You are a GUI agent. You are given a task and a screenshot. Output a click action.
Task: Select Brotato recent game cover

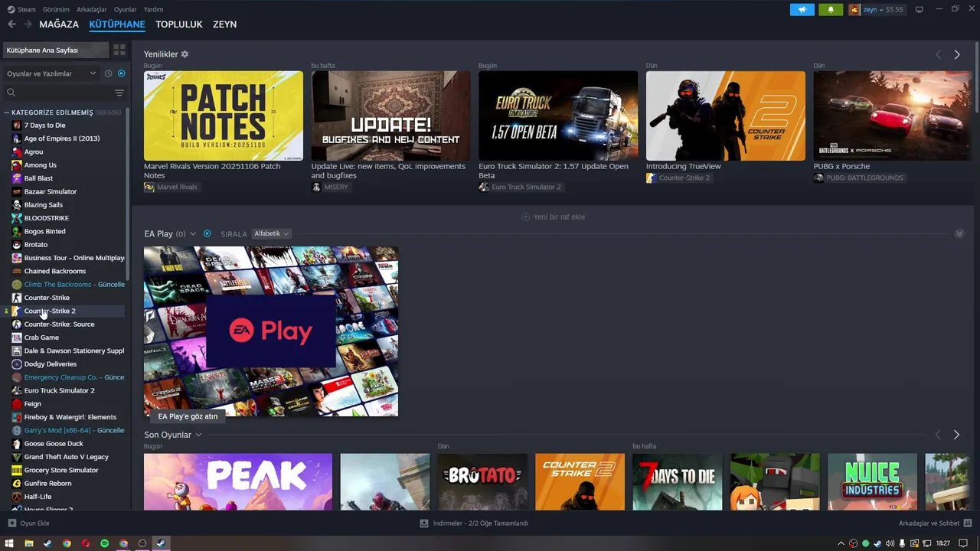[x=482, y=482]
